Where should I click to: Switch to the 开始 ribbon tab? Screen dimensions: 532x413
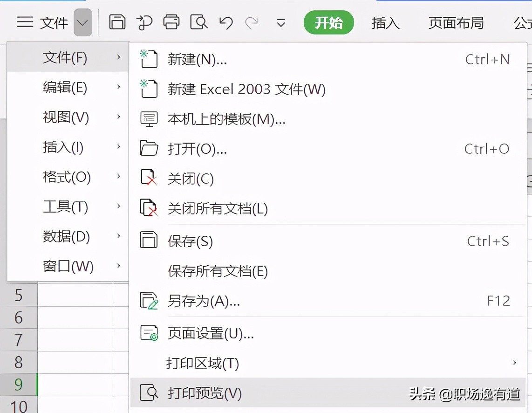(329, 22)
